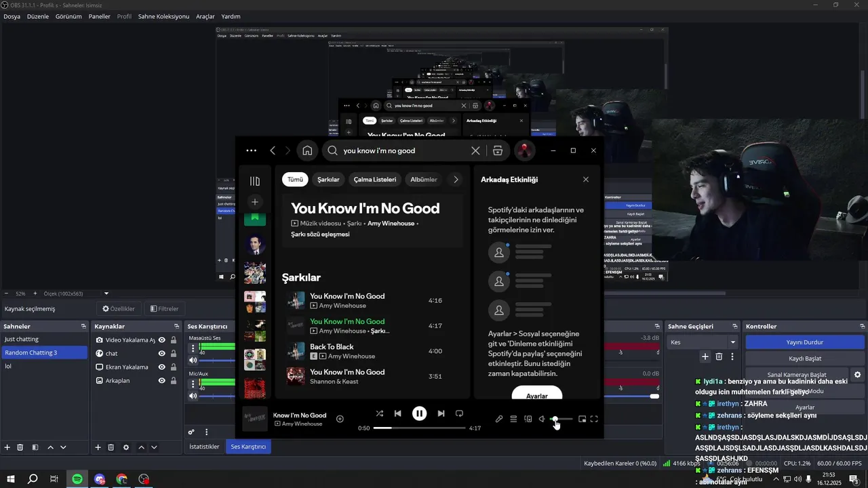Go back in Spotify navigation

pos(273,150)
